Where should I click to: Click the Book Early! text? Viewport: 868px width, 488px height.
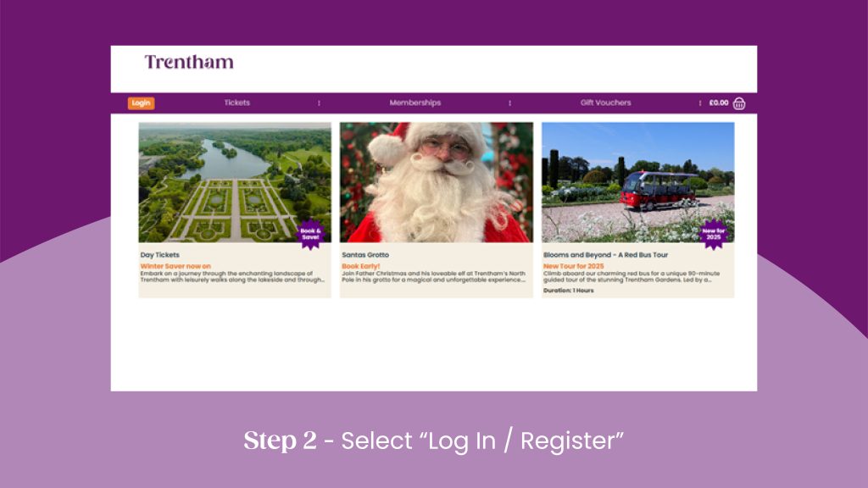361,266
